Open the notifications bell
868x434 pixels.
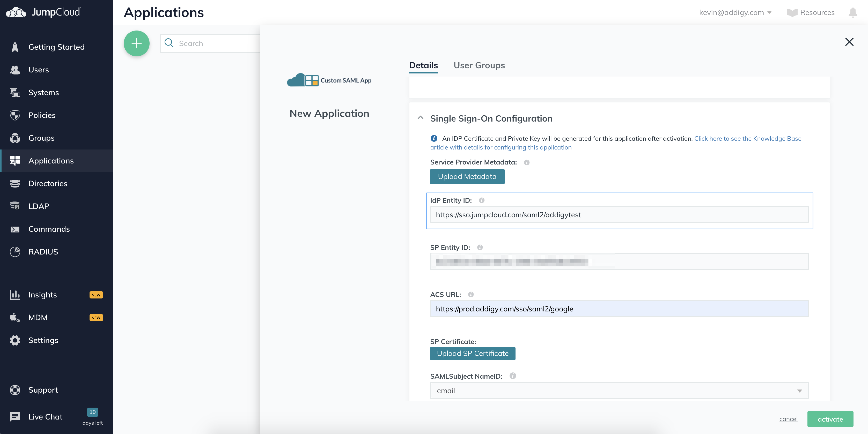tap(852, 12)
